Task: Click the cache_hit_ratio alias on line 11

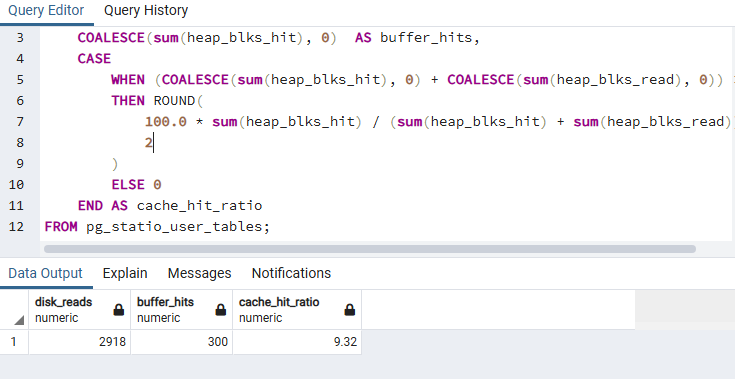Action: coord(199,206)
